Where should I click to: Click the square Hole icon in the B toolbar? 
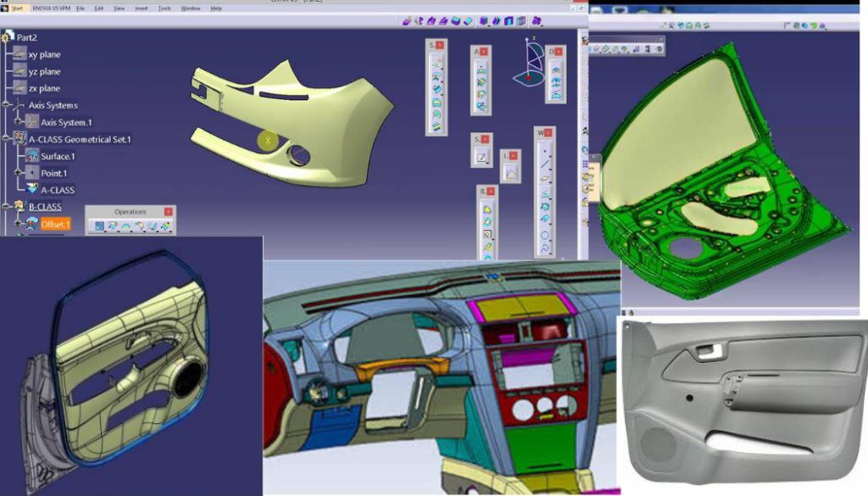(x=487, y=234)
